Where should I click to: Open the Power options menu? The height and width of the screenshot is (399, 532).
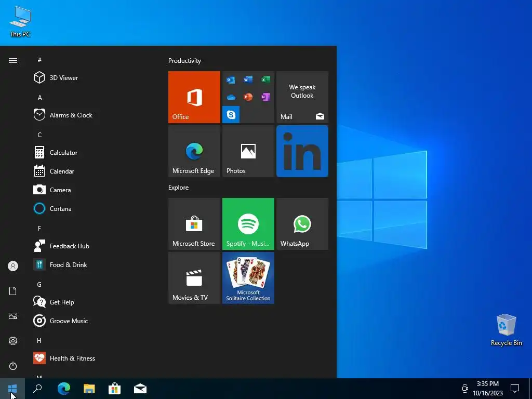click(13, 366)
